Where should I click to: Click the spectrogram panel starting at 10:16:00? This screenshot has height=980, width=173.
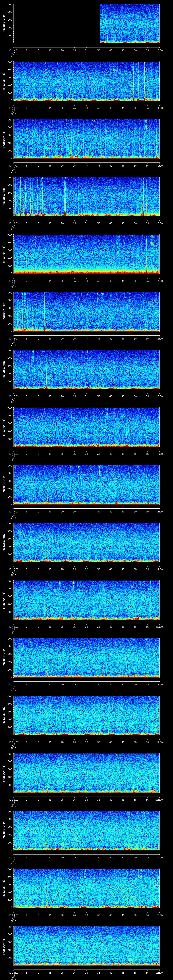pos(87,427)
